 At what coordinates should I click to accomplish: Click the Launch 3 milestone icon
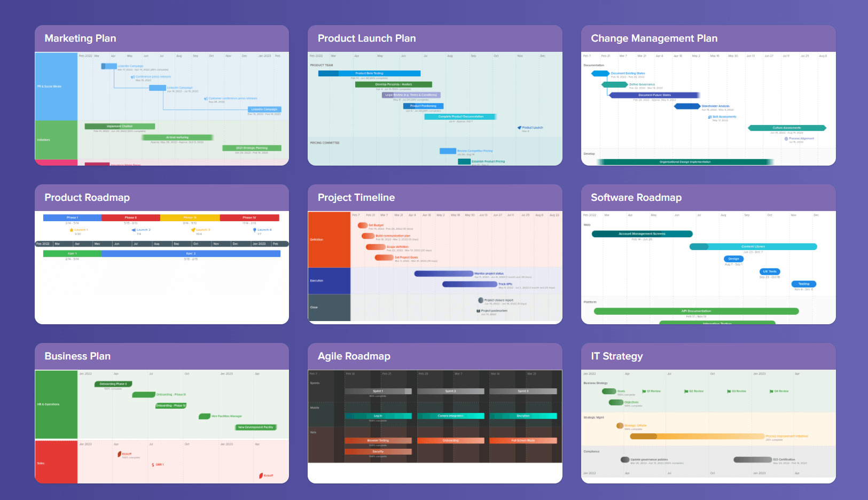[193, 230]
